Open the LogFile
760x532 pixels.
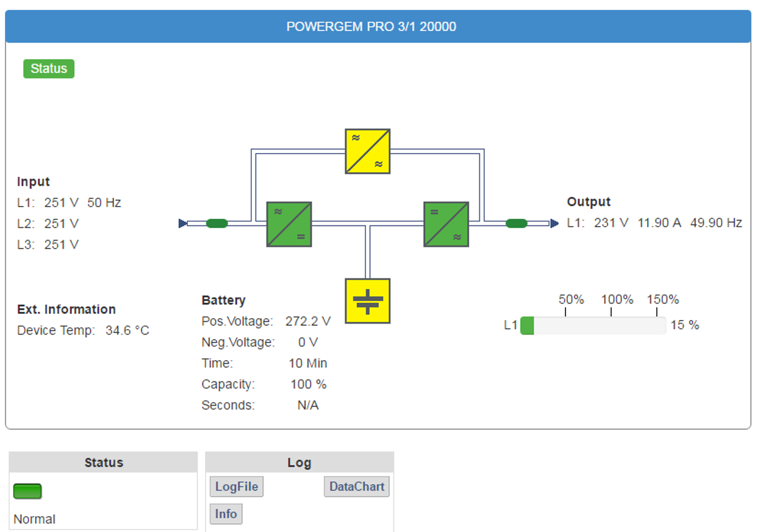pyautogui.click(x=237, y=487)
